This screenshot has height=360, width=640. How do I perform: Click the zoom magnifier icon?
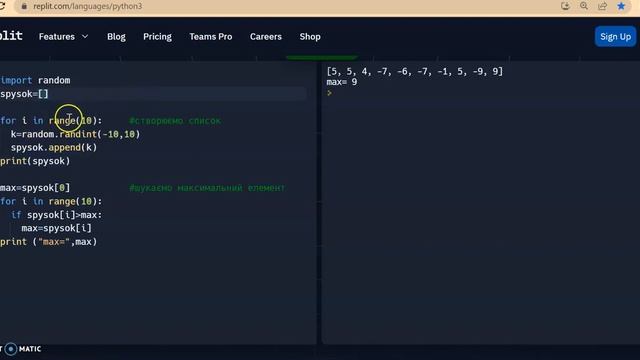tap(584, 6)
